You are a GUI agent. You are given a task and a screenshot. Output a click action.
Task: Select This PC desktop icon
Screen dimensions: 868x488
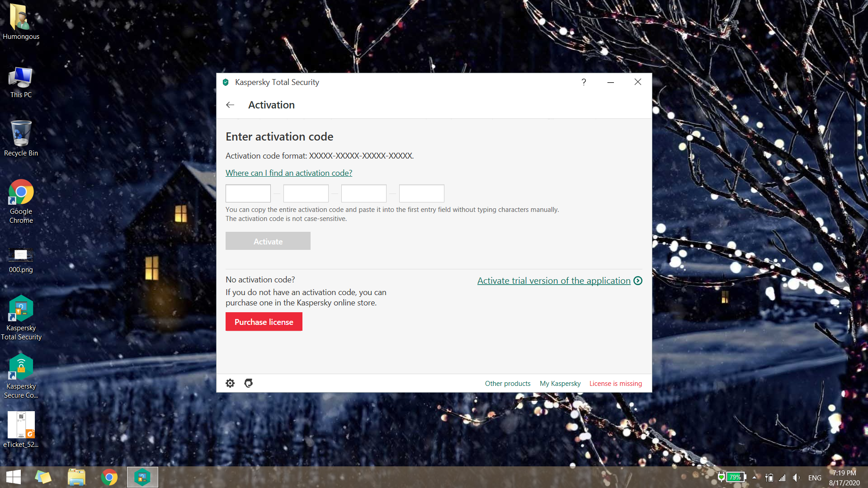pyautogui.click(x=21, y=83)
